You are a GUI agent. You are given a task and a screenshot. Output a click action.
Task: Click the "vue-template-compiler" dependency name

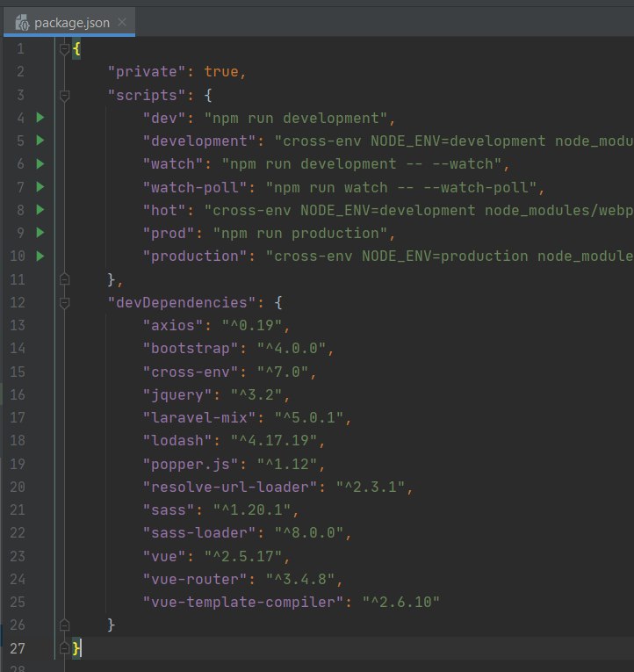(243, 602)
